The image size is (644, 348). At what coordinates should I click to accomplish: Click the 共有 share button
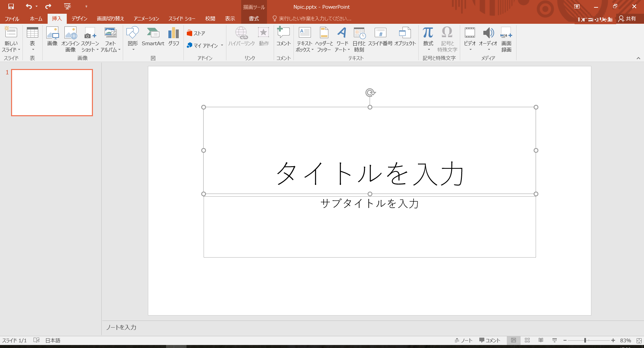coord(627,19)
